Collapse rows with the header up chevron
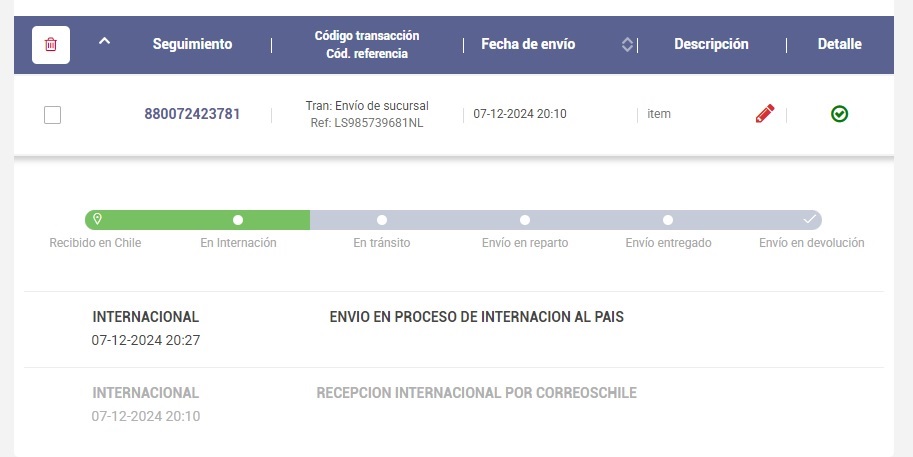 click(x=104, y=41)
